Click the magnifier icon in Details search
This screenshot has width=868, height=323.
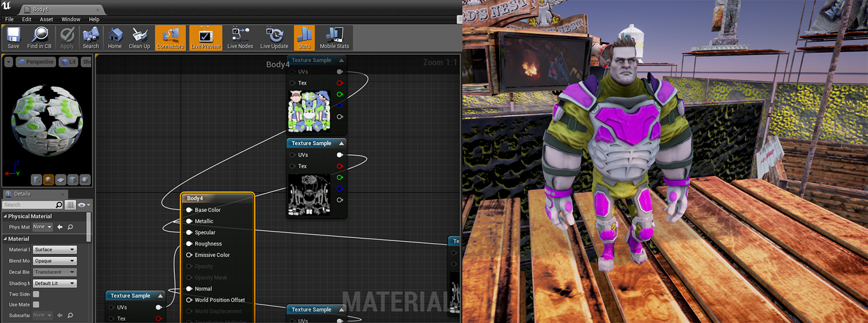(x=59, y=205)
